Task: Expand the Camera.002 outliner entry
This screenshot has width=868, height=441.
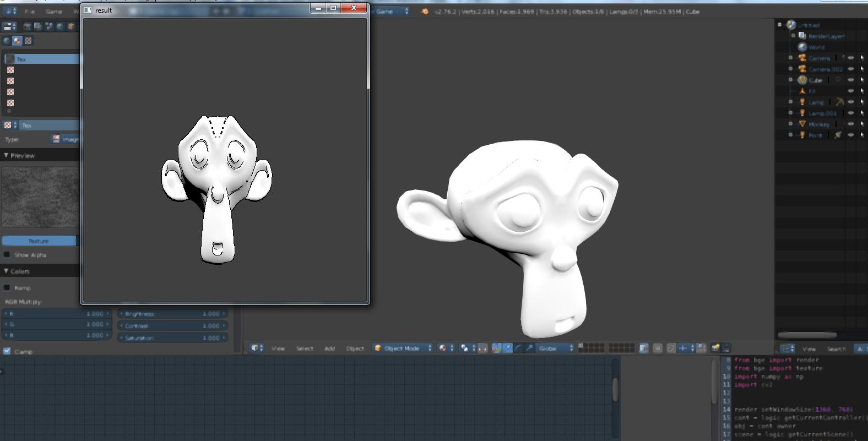Action: (790, 69)
